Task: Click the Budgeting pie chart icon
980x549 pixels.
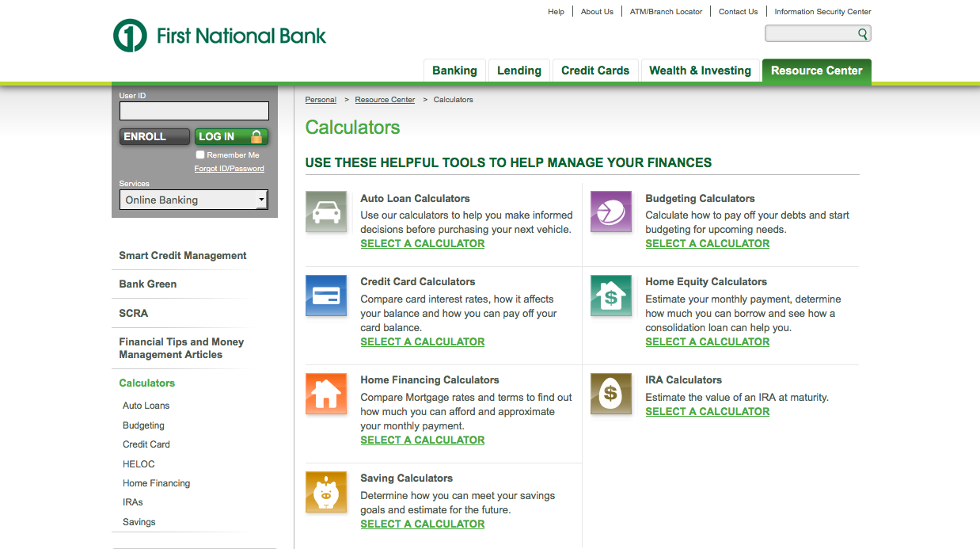Action: (611, 212)
